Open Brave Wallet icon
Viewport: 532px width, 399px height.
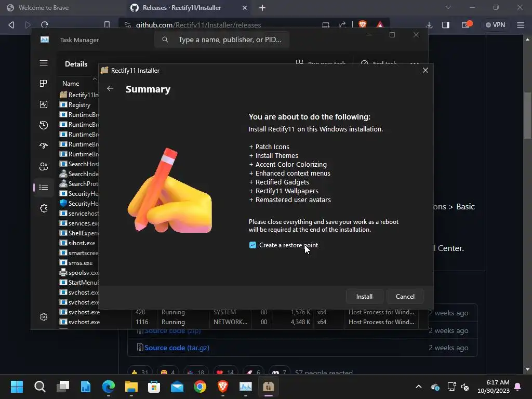(x=467, y=24)
